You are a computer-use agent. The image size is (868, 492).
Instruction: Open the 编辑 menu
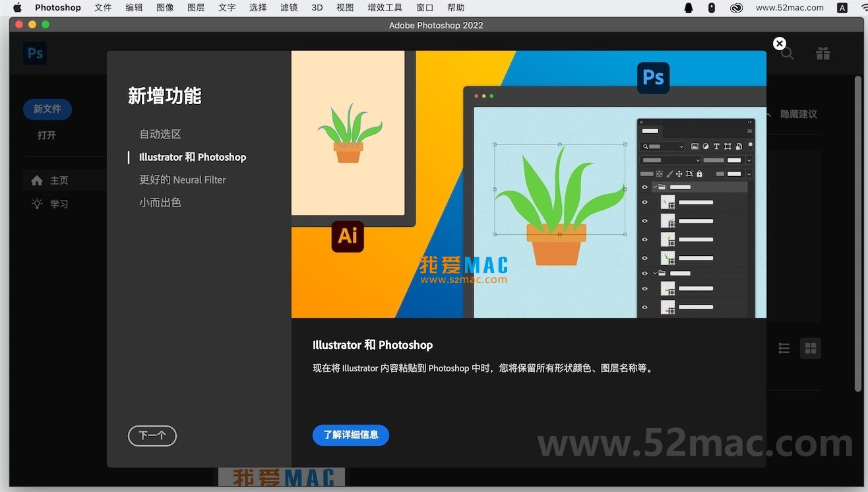[134, 8]
